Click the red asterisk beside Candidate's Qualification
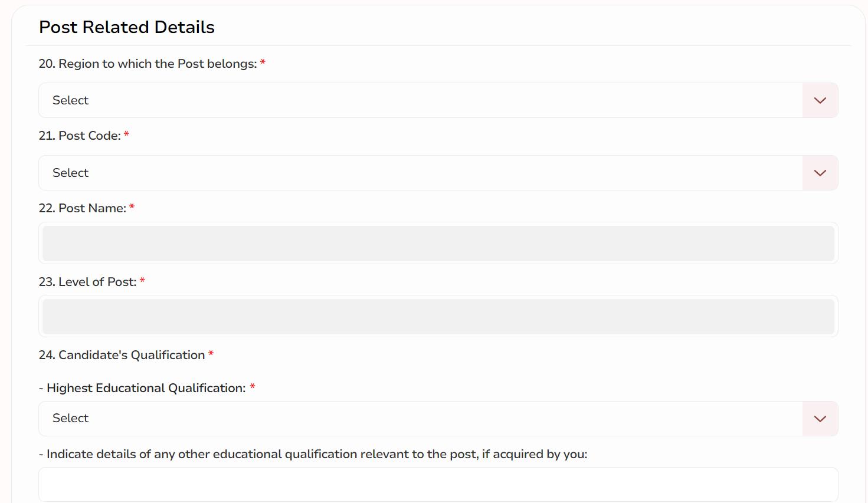The image size is (868, 503). tap(211, 354)
